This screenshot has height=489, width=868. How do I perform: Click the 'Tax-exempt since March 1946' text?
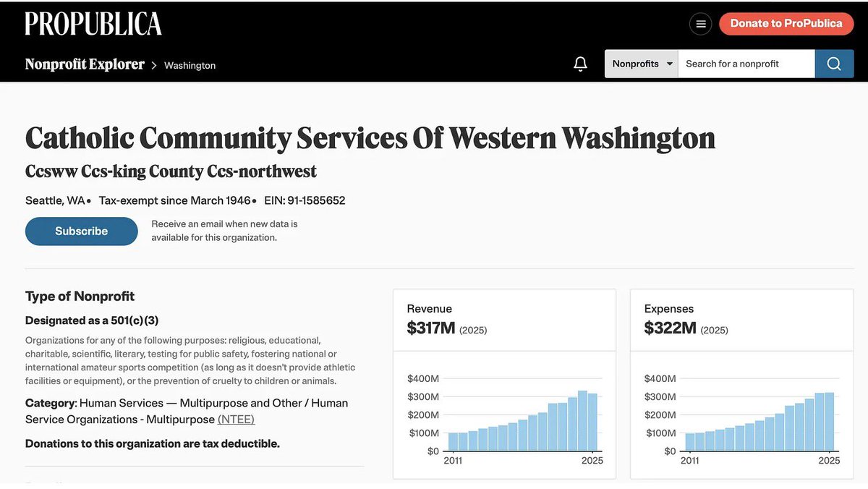pyautogui.click(x=174, y=200)
